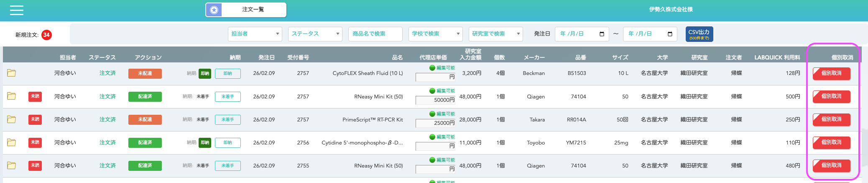
Task: Expand the 担当者 filter dropdown
Action: (x=255, y=34)
